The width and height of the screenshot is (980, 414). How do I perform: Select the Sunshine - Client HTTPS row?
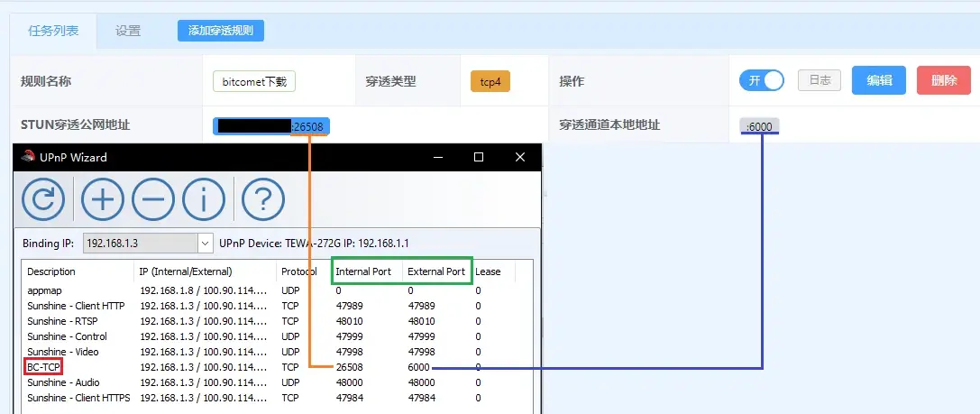278,398
